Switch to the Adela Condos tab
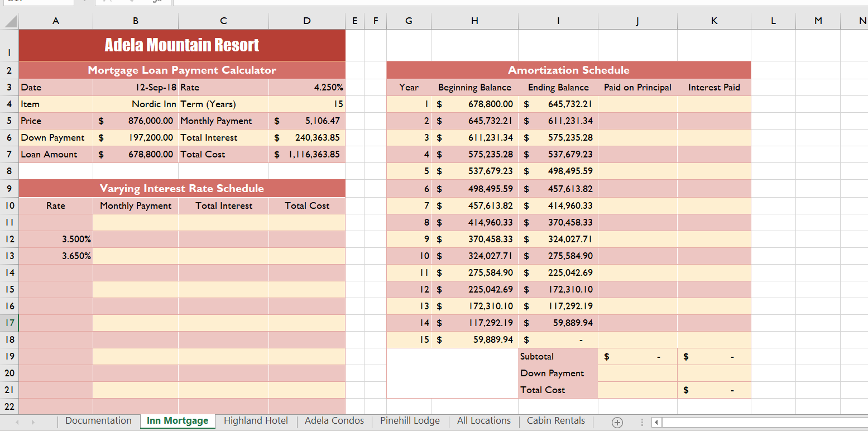 (x=334, y=421)
